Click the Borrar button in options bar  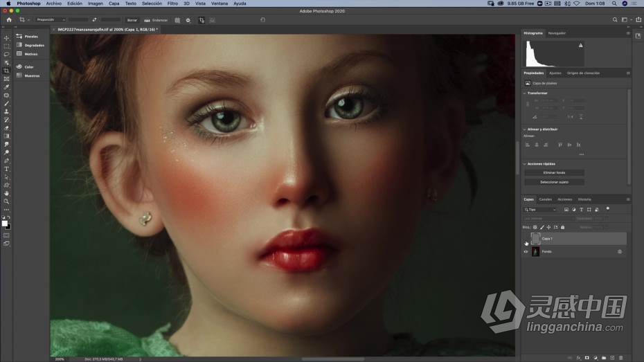(x=132, y=20)
